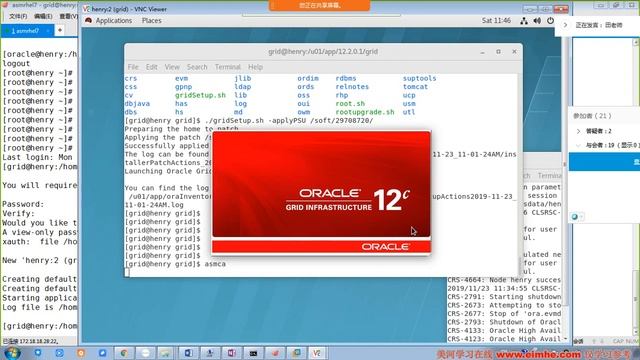Click the Oracle 12c Grid Infrastructure splash
640x360 pixels.
[x=321, y=193]
